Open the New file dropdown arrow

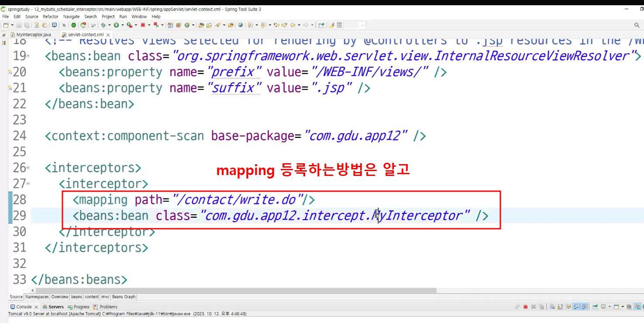(12, 25)
